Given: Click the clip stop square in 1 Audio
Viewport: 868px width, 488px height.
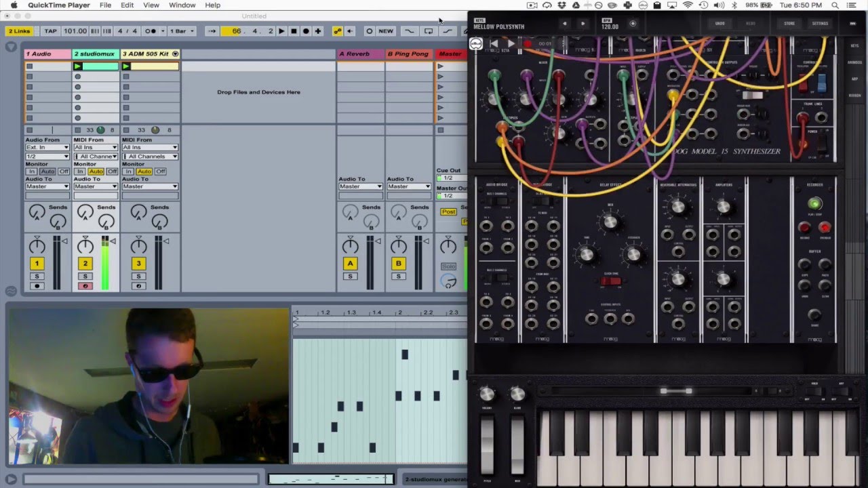Looking at the screenshot, I should (x=29, y=130).
